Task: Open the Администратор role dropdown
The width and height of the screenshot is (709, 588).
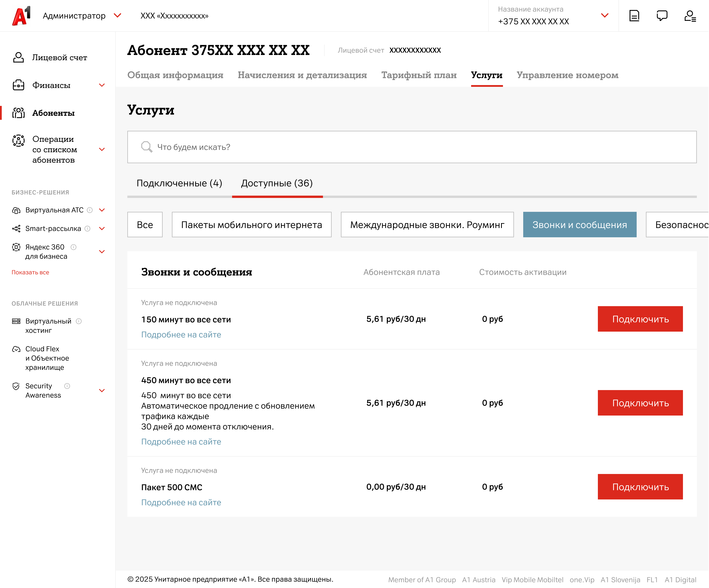Action: point(117,15)
